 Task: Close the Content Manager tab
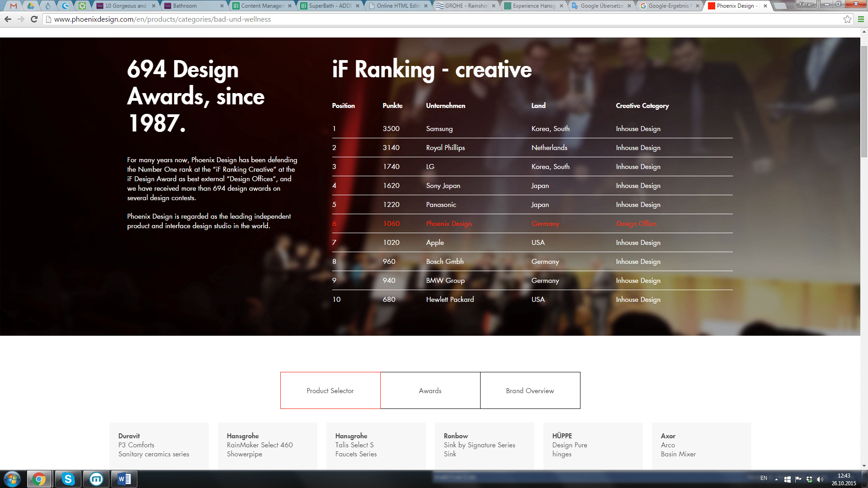pos(290,6)
